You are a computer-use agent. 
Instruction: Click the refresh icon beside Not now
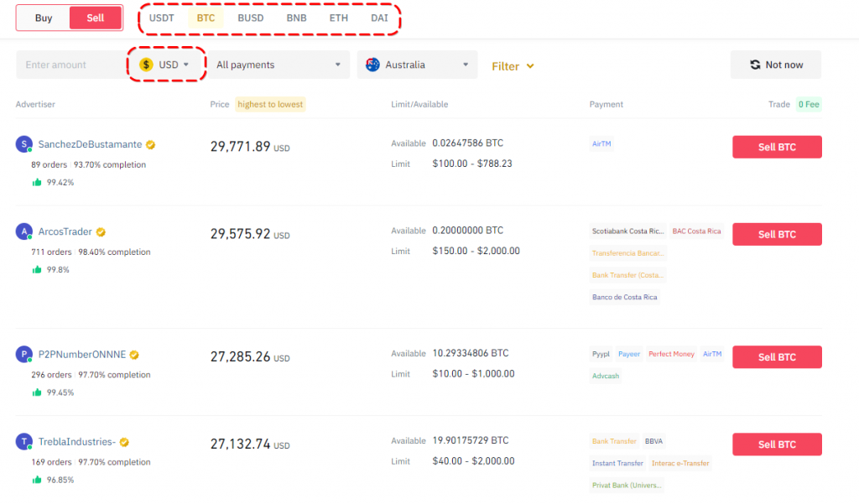coord(755,65)
